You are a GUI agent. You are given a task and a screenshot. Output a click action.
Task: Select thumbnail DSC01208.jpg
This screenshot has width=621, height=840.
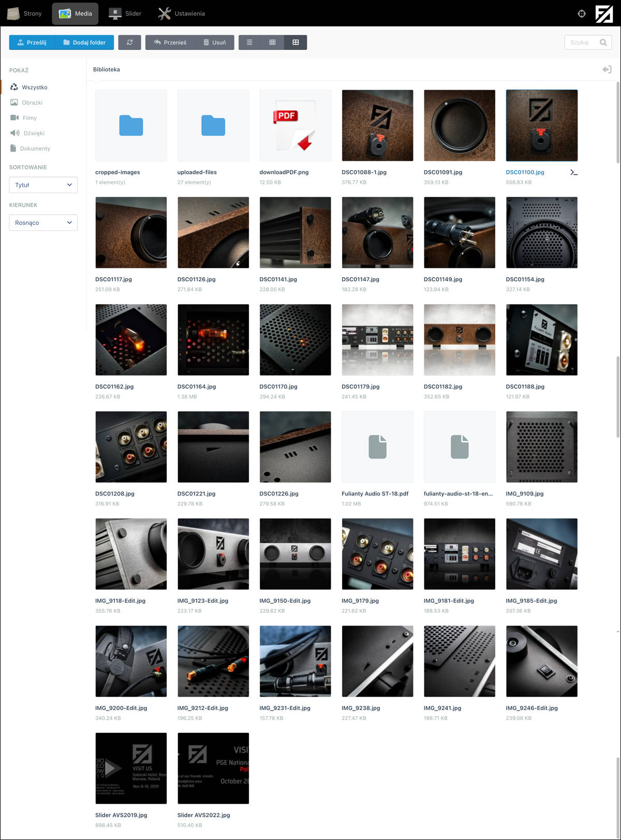131,447
